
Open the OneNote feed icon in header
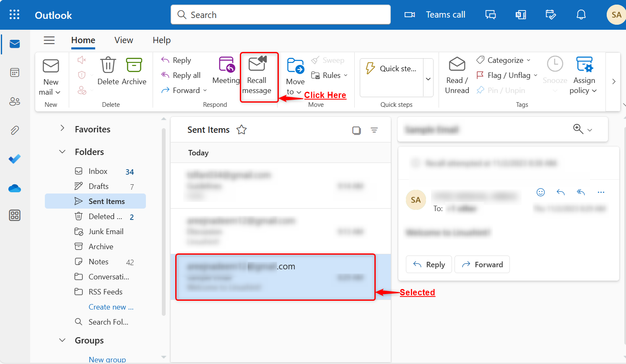click(x=521, y=15)
